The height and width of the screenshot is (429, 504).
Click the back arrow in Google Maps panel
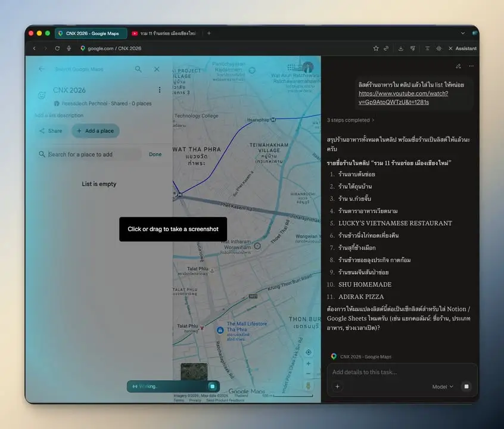pos(42,69)
